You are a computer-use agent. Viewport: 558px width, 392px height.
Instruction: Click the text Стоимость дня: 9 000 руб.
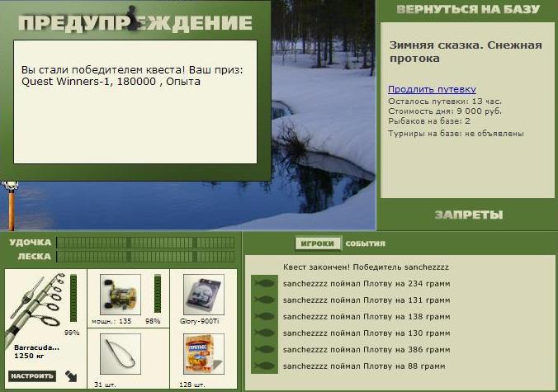coord(445,111)
